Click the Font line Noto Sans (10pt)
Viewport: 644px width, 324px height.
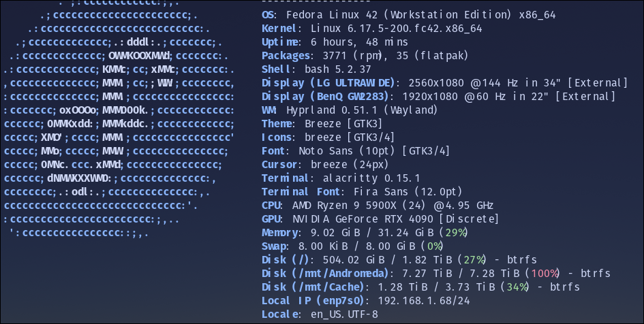pos(356,150)
